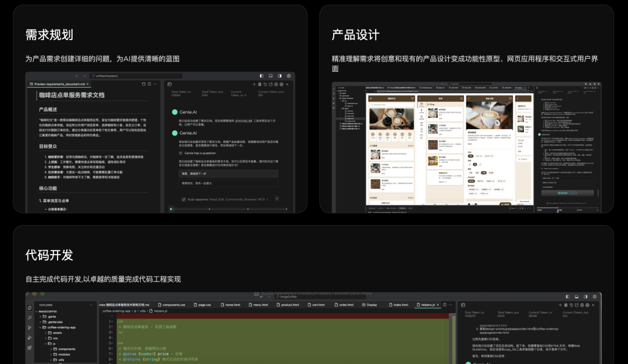Start new Genie task plus icon in 需求规划
628x364 pixels.
click(254, 84)
